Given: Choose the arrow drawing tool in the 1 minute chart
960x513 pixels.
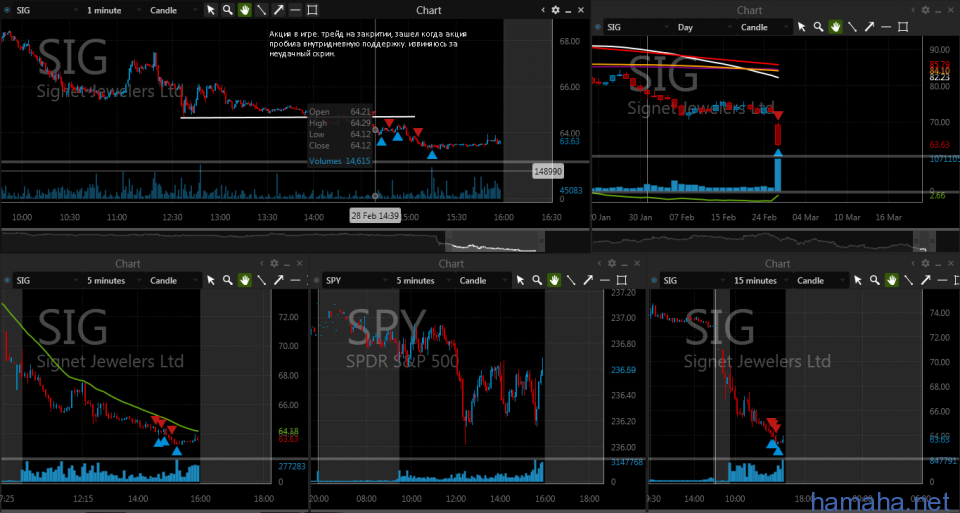Looking at the screenshot, I should click(x=279, y=10).
